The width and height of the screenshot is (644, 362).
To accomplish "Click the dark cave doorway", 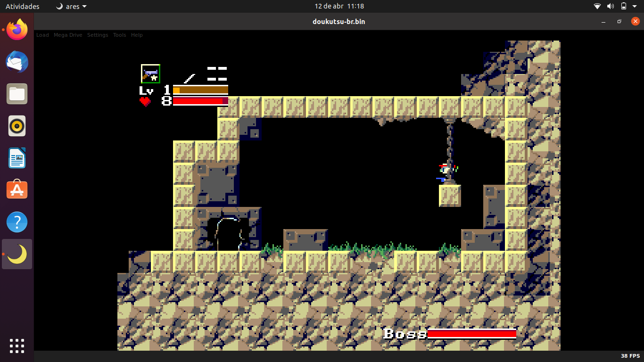I will pyautogui.click(x=228, y=234).
